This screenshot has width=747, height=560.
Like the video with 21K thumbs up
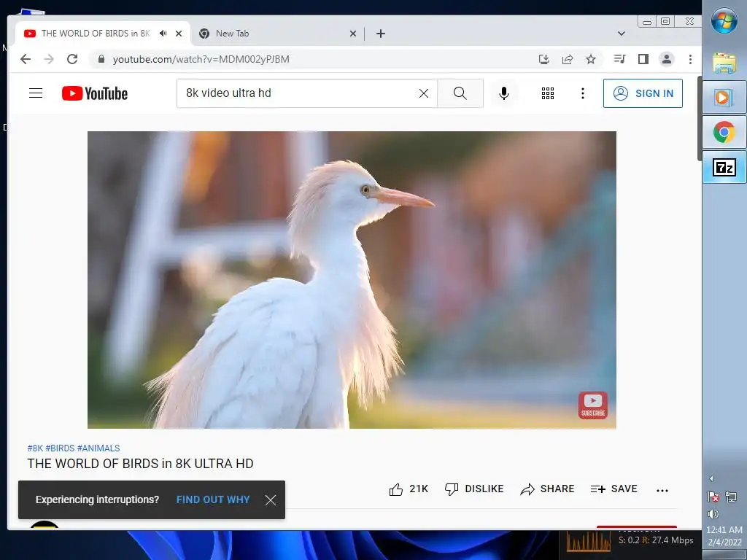point(409,489)
